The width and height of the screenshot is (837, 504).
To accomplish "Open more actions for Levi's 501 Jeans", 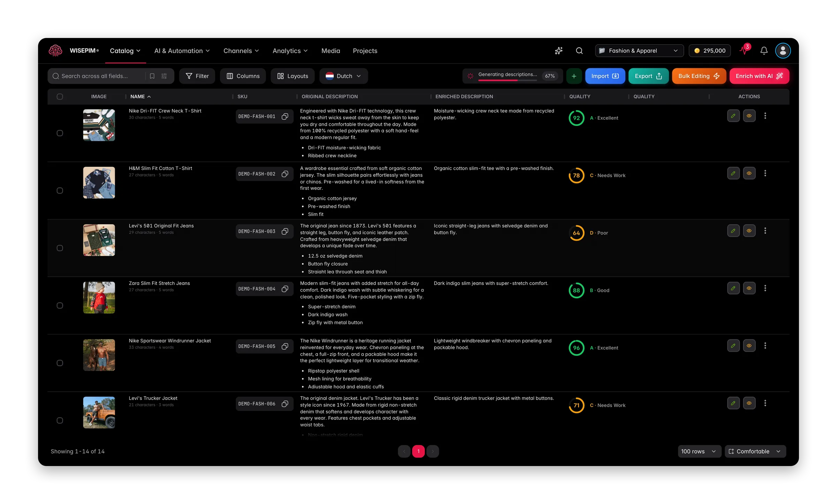I will 765,231.
